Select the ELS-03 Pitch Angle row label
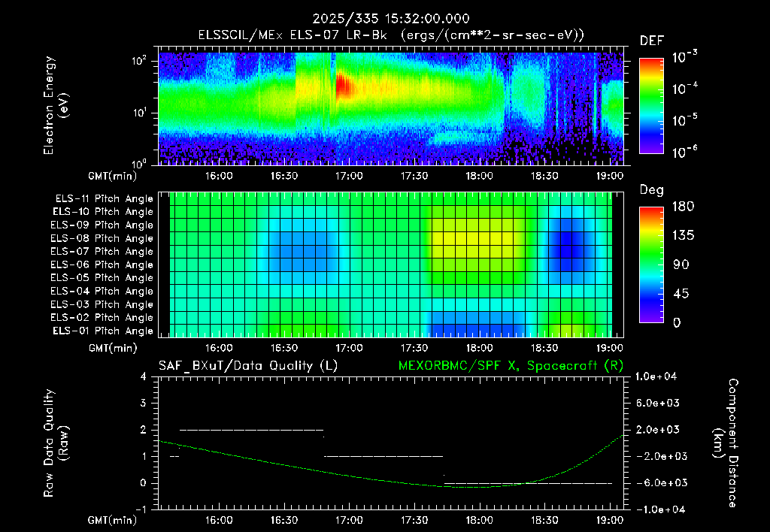Image resolution: width=770 pixels, height=532 pixels. (102, 304)
